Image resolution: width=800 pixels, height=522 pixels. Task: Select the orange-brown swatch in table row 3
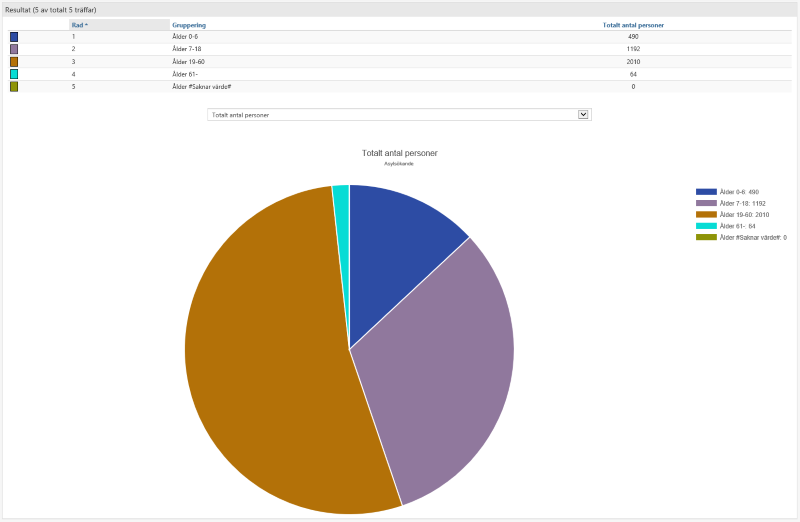click(14, 61)
